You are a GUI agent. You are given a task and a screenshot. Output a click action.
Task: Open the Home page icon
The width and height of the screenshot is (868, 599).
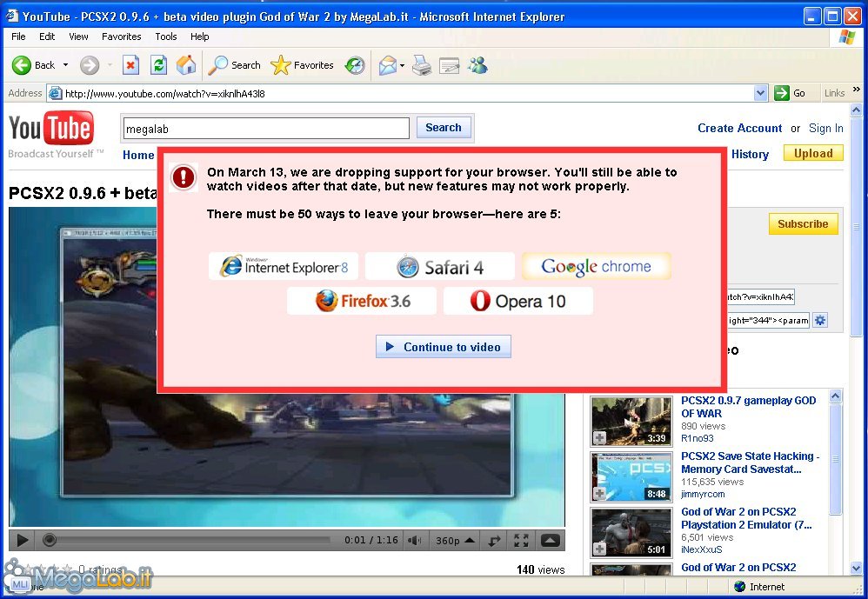[186, 65]
